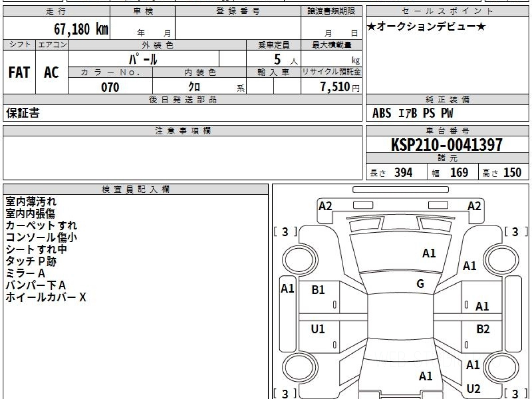Select the B1 mark on car diagram
The width and height of the screenshot is (532, 399).
pyautogui.click(x=318, y=290)
